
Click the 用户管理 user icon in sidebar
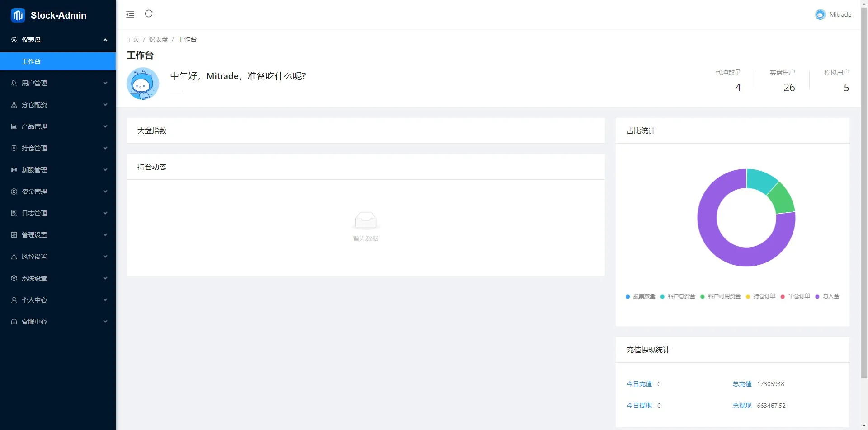(14, 83)
